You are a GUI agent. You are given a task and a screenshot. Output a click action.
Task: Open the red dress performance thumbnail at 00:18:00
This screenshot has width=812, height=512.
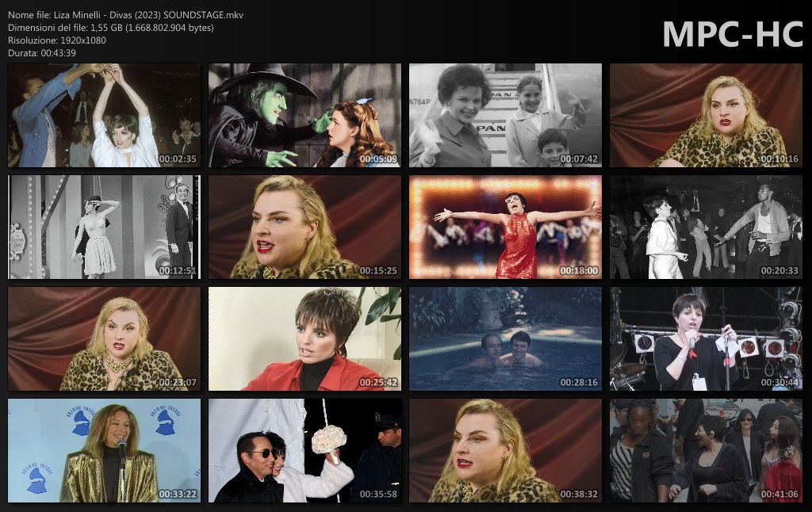click(x=505, y=227)
